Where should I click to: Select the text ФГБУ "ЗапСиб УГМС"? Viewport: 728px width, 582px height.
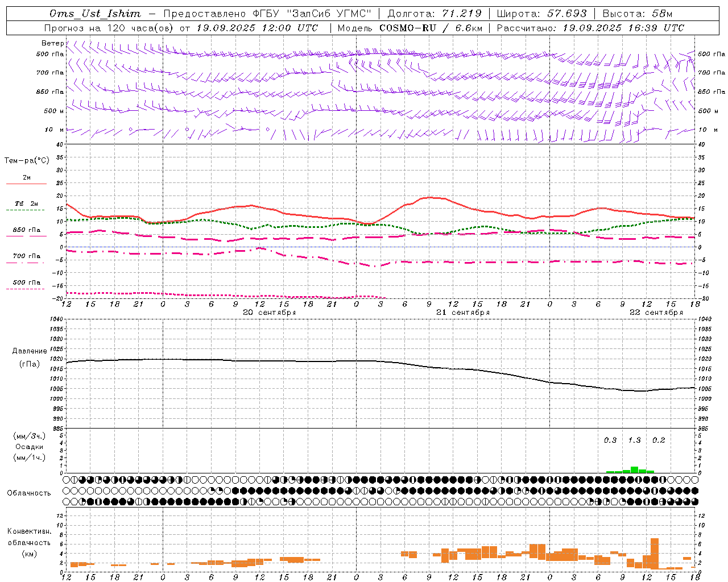(311, 14)
